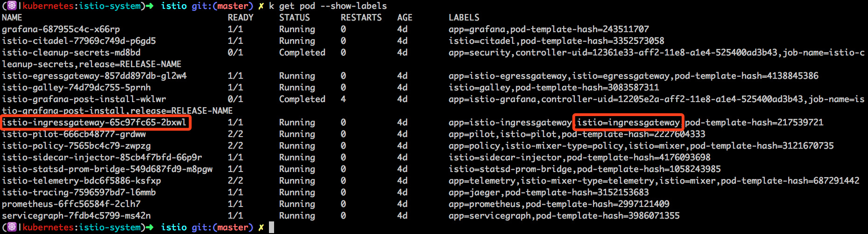Image resolution: width=868 pixels, height=234 pixels.
Task: Click the green arrow in the top prompt
Action: coord(149,6)
